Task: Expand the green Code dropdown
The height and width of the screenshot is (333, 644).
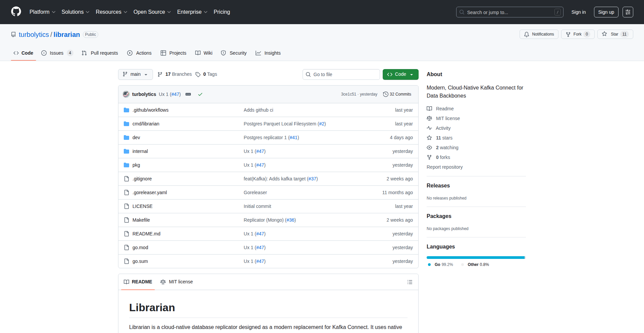Action: pyautogui.click(x=400, y=74)
